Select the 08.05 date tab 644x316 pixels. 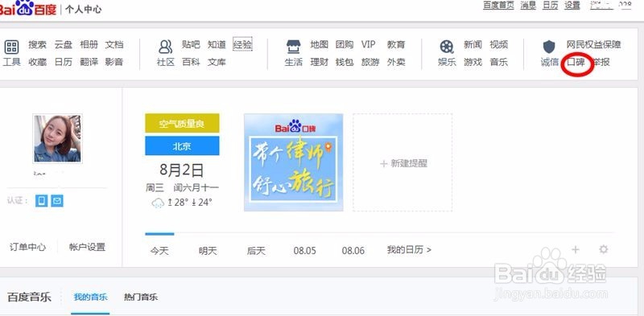[x=305, y=250]
